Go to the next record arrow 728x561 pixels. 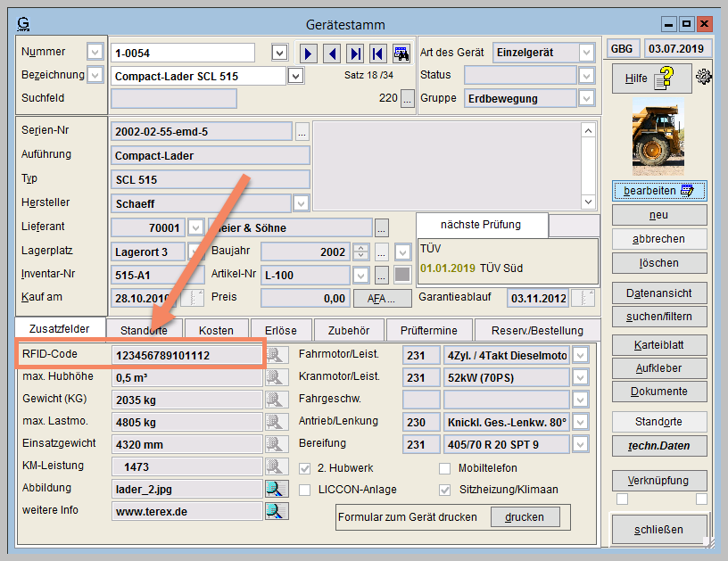coord(309,54)
